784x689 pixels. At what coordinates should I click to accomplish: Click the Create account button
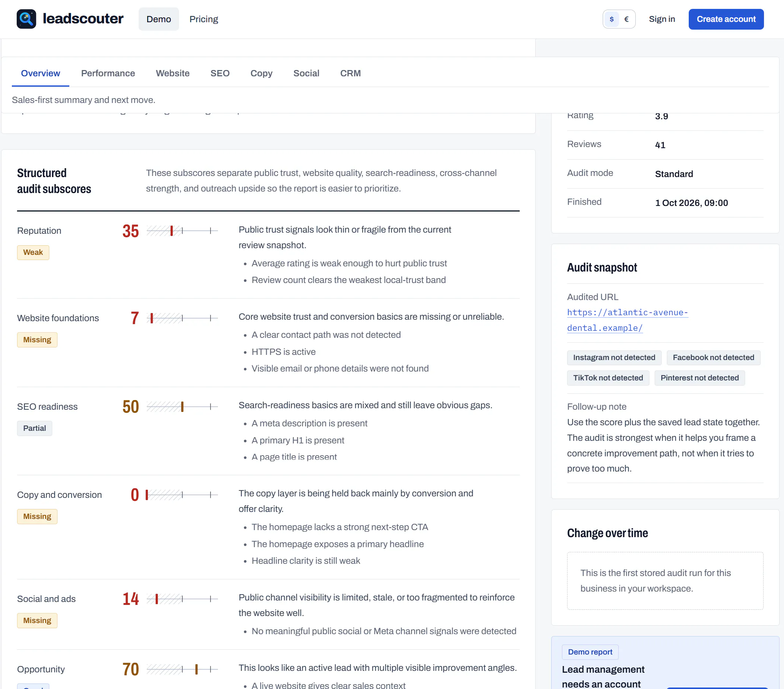point(726,19)
